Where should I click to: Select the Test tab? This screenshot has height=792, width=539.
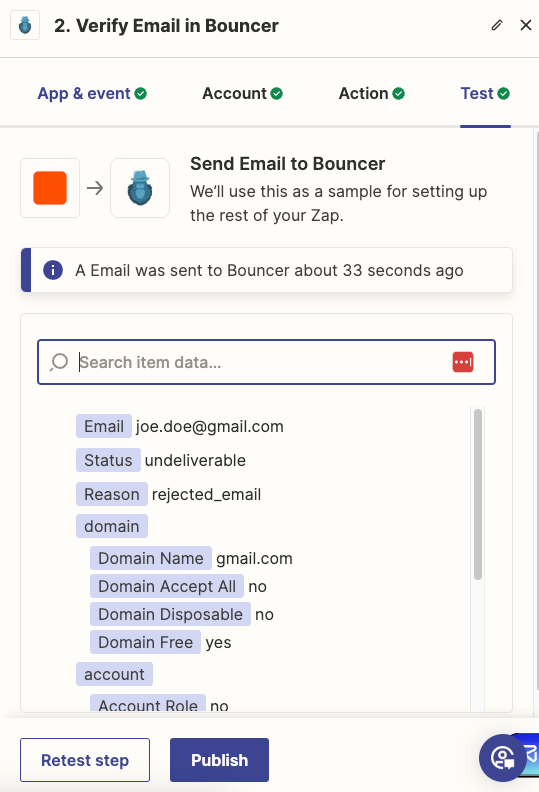(485, 93)
